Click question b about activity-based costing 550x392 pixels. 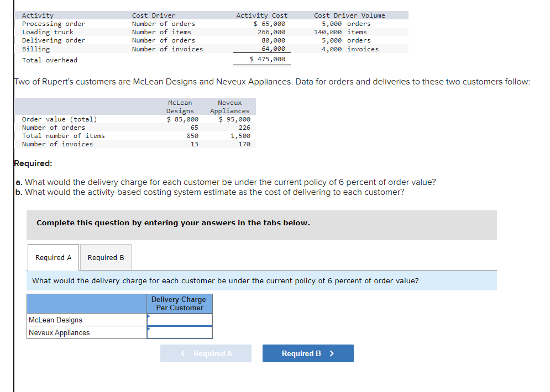209,192
